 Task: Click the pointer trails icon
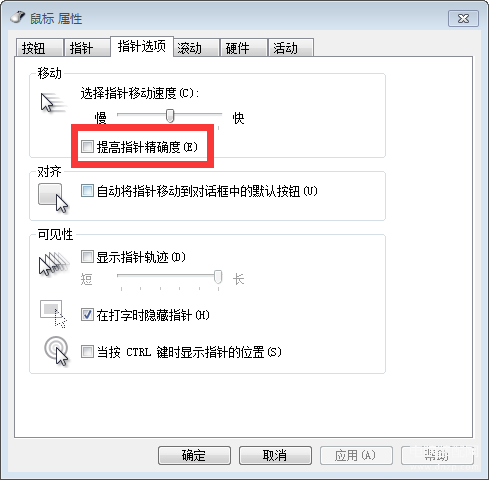(x=54, y=264)
